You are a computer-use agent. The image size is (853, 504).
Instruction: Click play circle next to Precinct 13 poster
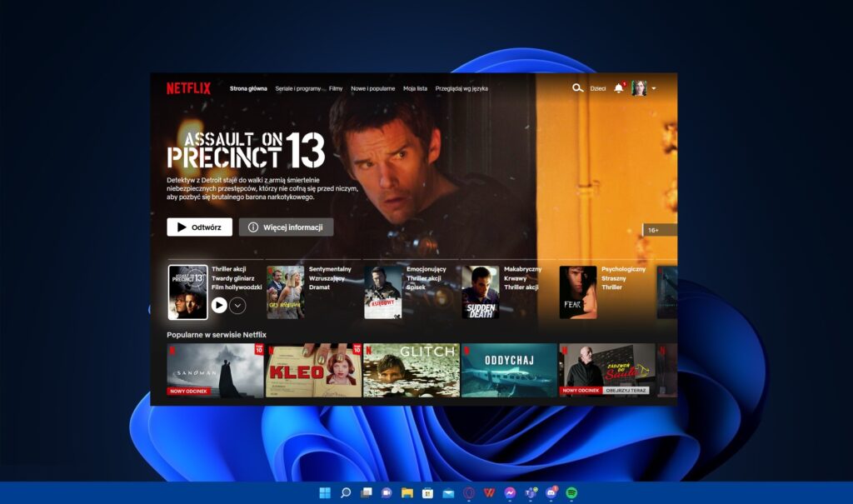219,306
